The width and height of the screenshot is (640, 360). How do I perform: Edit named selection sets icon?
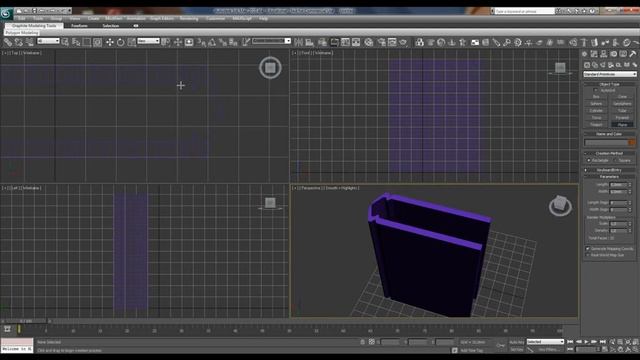246,42
